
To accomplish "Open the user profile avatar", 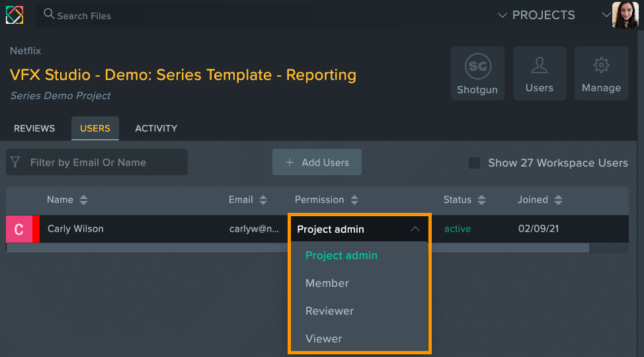I will [625, 15].
